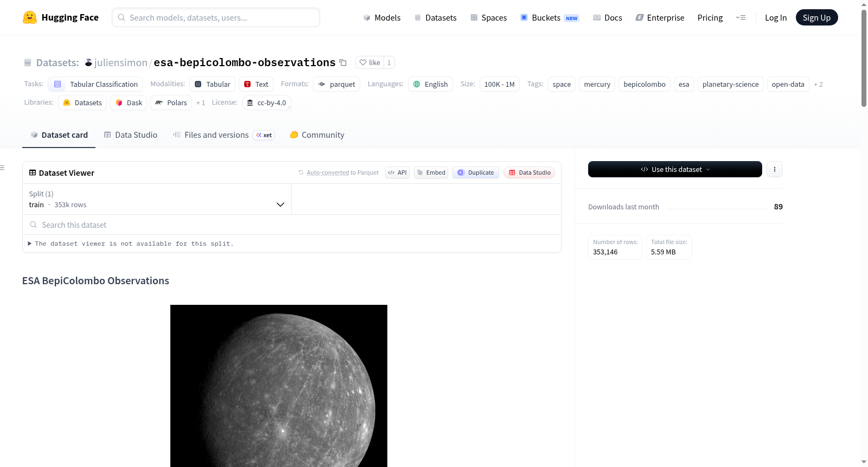
Task: Click the Sign Up button
Action: pos(816,17)
